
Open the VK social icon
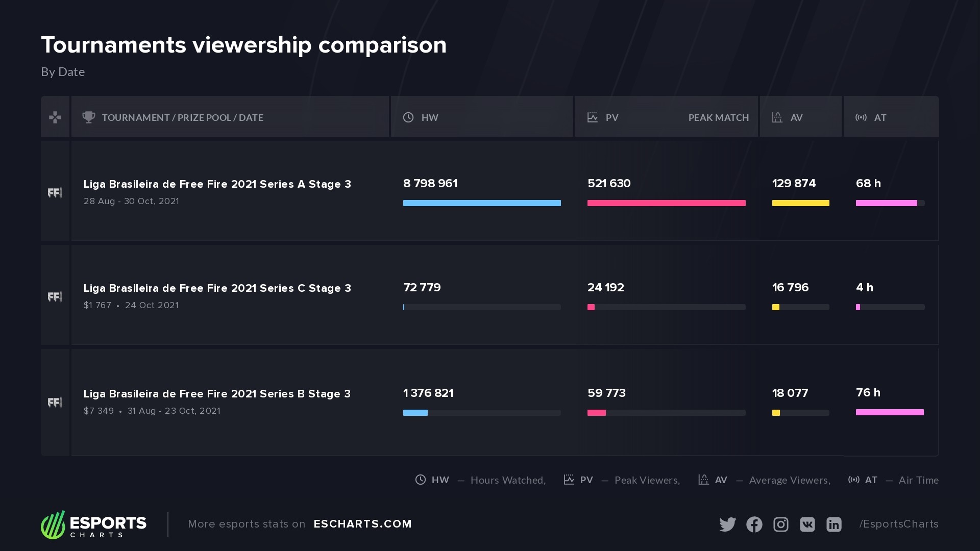click(807, 524)
